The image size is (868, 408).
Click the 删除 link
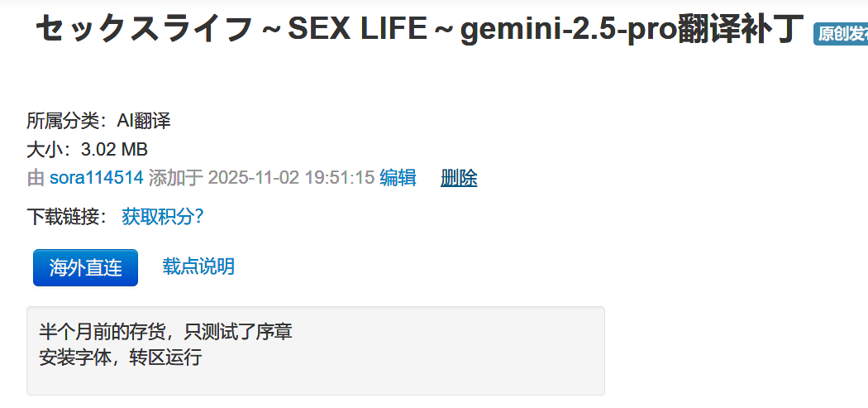tap(459, 178)
